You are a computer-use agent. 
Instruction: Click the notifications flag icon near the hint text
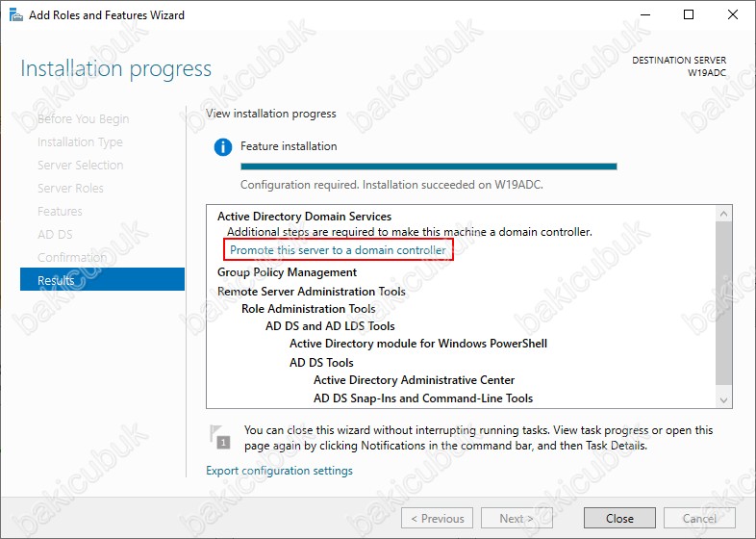pos(219,437)
